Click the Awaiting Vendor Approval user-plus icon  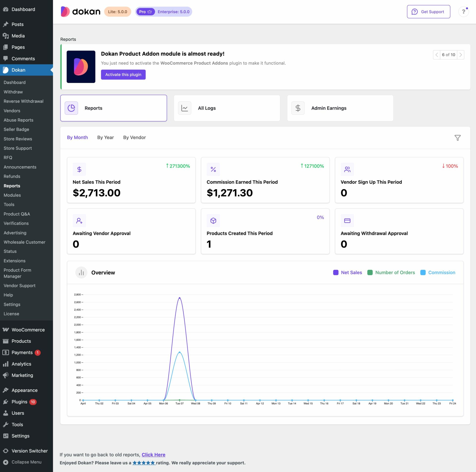click(79, 221)
